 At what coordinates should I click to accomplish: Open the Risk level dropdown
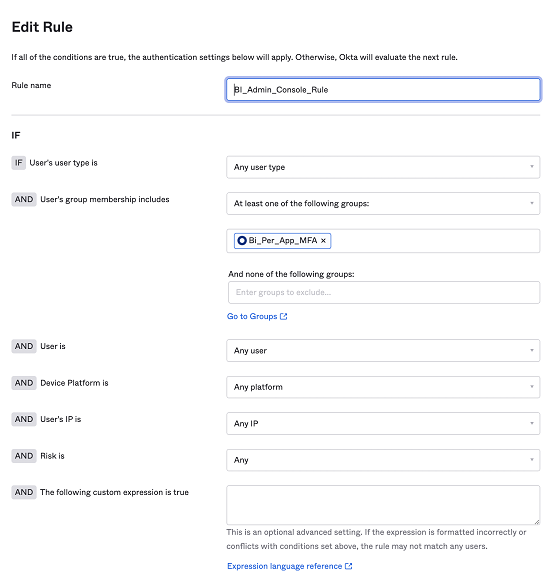383,460
